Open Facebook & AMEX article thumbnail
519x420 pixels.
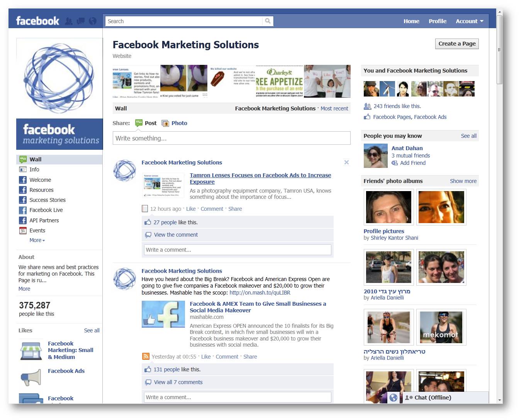pyautogui.click(x=163, y=314)
